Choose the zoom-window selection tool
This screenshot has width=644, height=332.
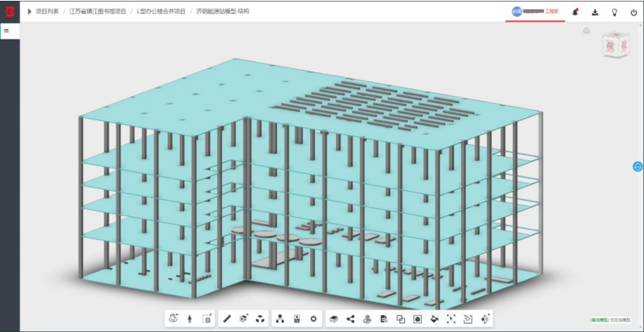(x=207, y=319)
